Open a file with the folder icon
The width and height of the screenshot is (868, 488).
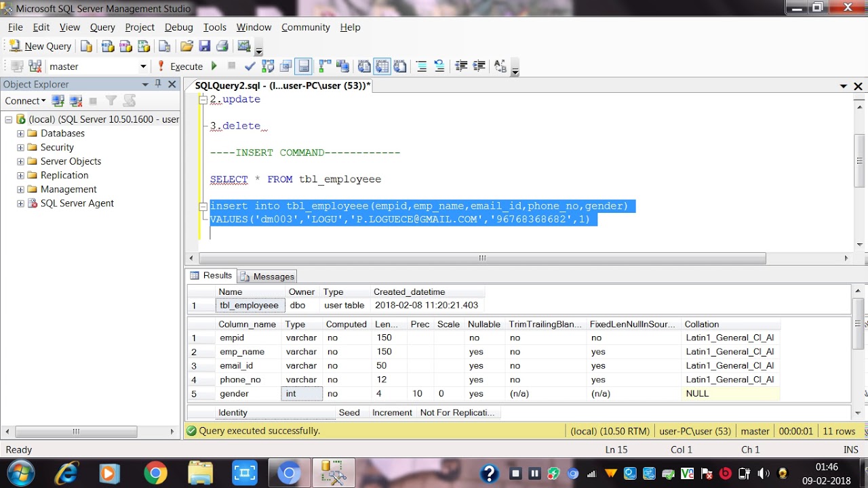pos(186,46)
